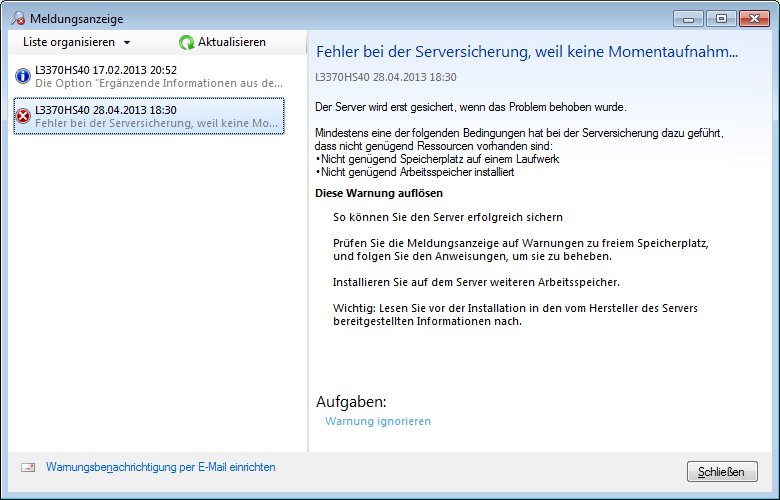Click text 'Nicht genügend Arbeitsspeicher installiert'

tap(418, 172)
